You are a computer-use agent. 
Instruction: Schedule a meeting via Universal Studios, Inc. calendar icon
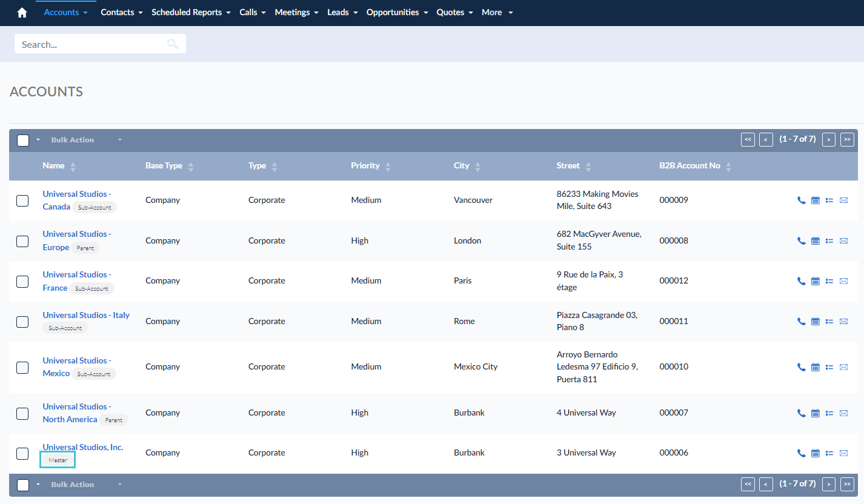click(x=815, y=453)
